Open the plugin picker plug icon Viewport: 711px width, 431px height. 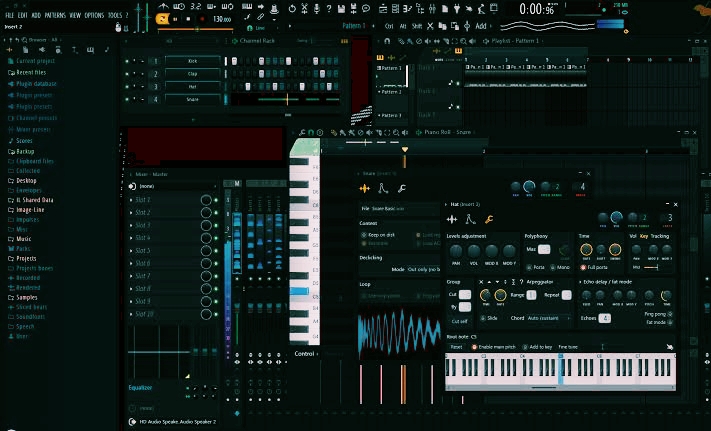click(x=457, y=8)
